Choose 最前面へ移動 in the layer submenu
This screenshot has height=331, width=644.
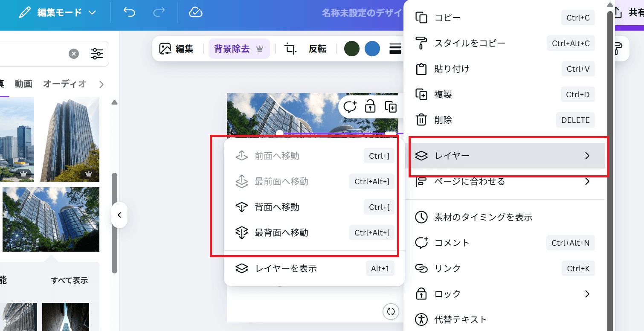pos(314,182)
